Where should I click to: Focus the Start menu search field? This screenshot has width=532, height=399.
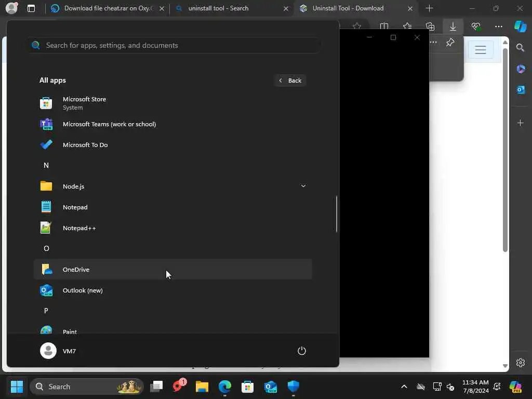(x=175, y=45)
